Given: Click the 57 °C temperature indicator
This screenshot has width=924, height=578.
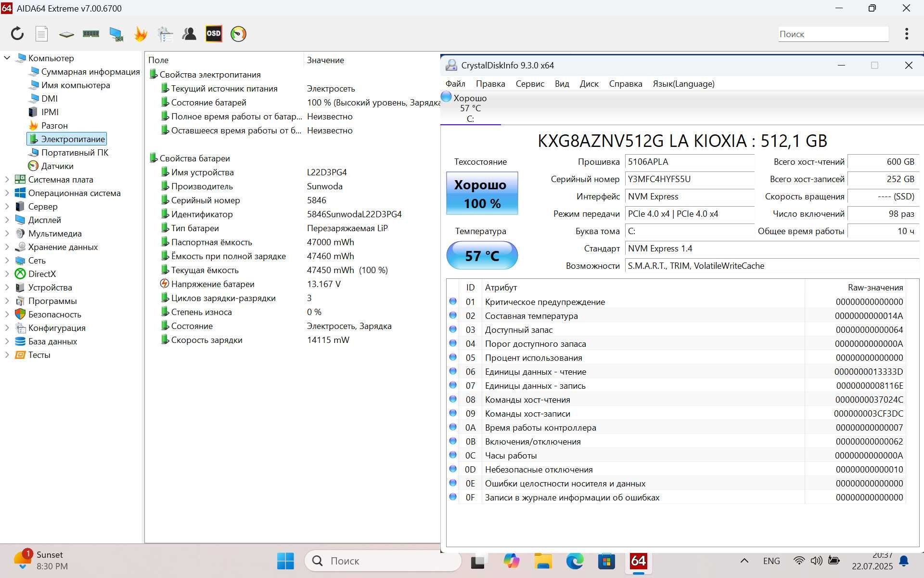Looking at the screenshot, I should click(482, 255).
